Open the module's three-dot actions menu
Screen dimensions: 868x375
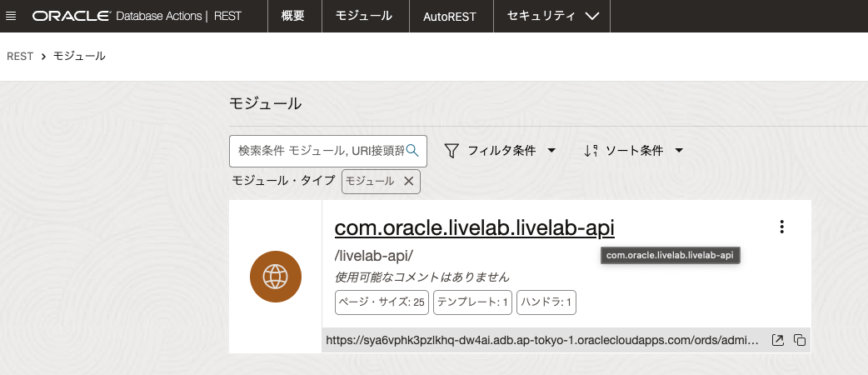(781, 227)
